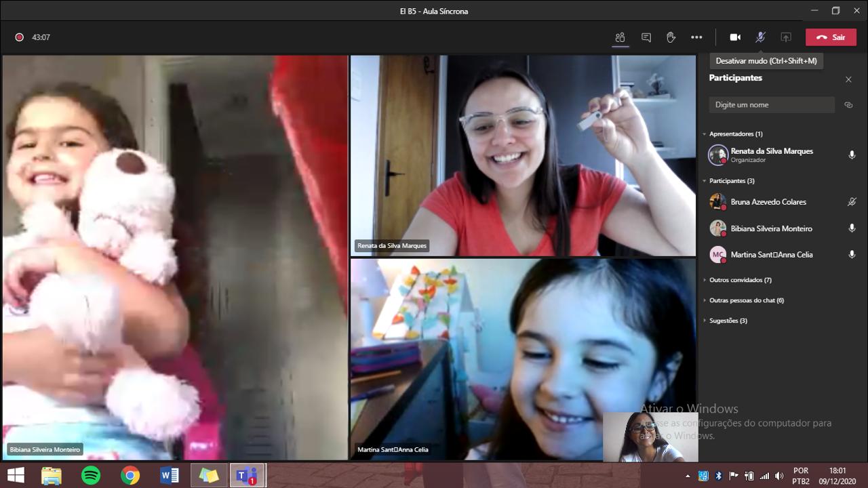Screen dimensions: 868x488
Task: Click the MC initials avatar
Action: (x=717, y=255)
